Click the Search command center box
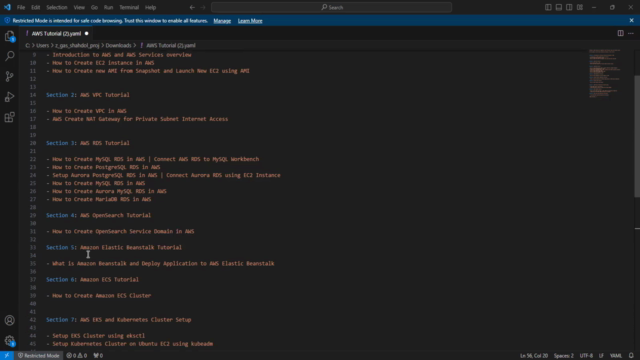This screenshot has height=360, width=640. [331, 7]
